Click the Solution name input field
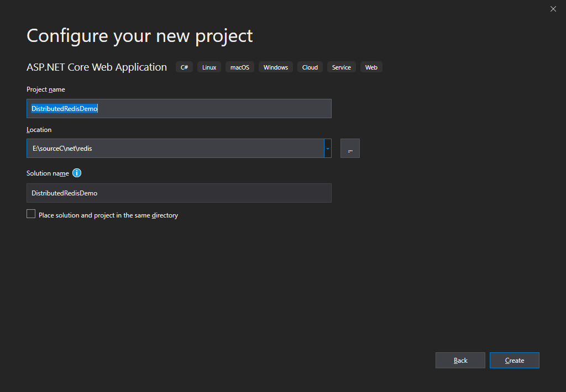Viewport: 566px width, 392px height. pos(179,193)
